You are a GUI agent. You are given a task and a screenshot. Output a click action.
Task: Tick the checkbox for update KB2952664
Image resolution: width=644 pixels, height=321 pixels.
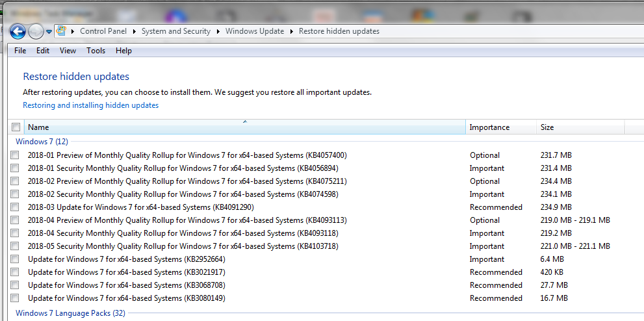click(x=15, y=259)
